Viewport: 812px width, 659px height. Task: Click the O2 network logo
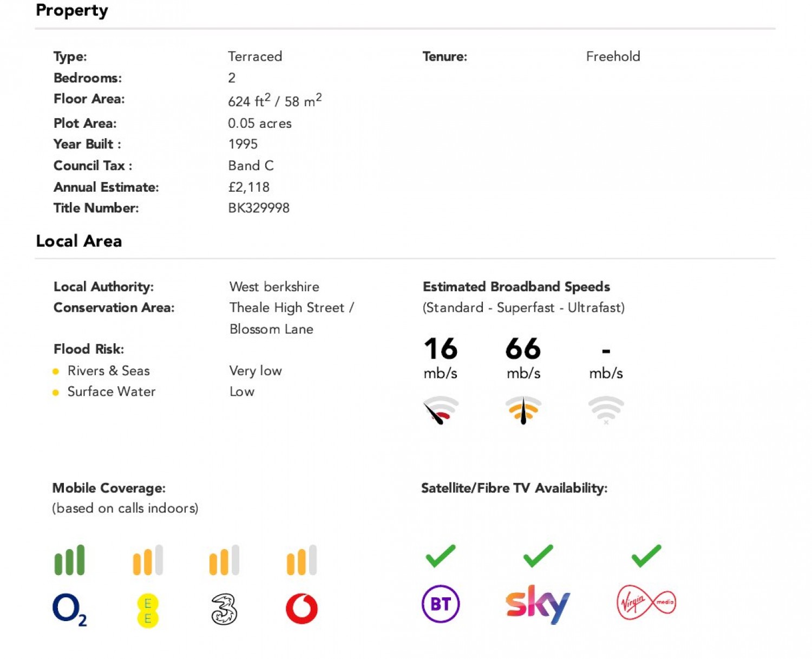coord(69,610)
